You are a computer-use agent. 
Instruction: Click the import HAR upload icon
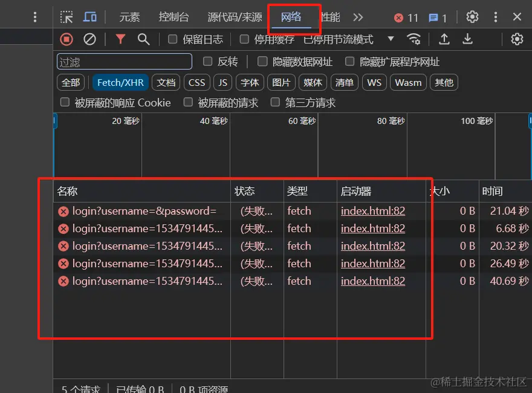tap(444, 39)
